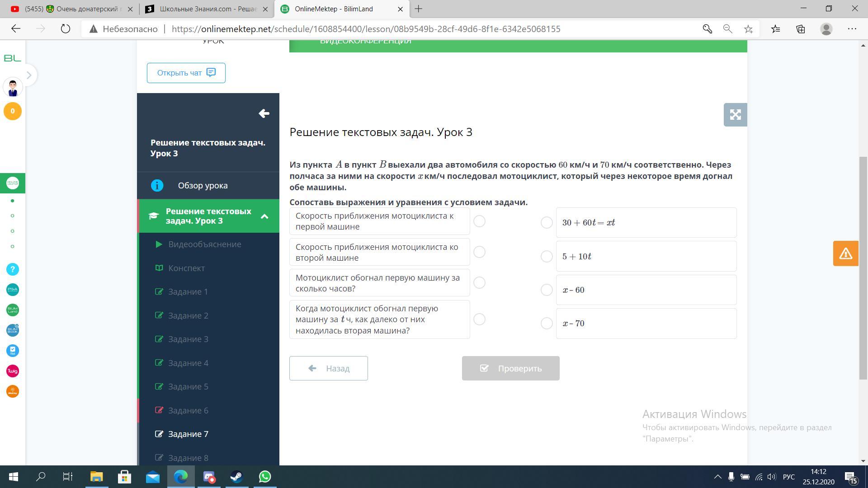The width and height of the screenshot is (868, 488).
Task: Expand the left sidebar chevron arrow
Action: [29, 75]
